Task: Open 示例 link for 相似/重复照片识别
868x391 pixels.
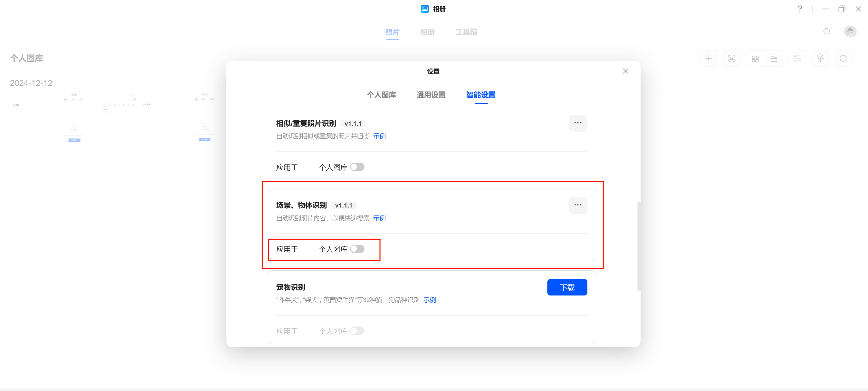Action: click(379, 136)
